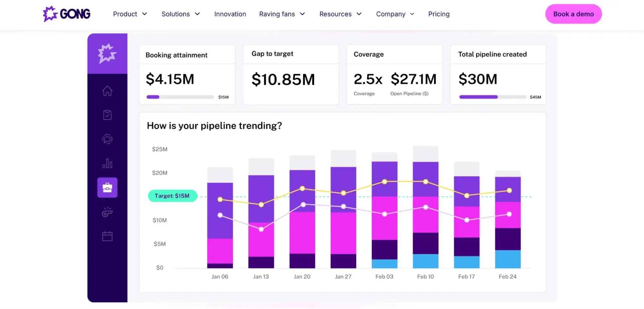This screenshot has height=309, width=644.
Task: Click the "Open Pipeline ($)" caption
Action: click(x=409, y=94)
